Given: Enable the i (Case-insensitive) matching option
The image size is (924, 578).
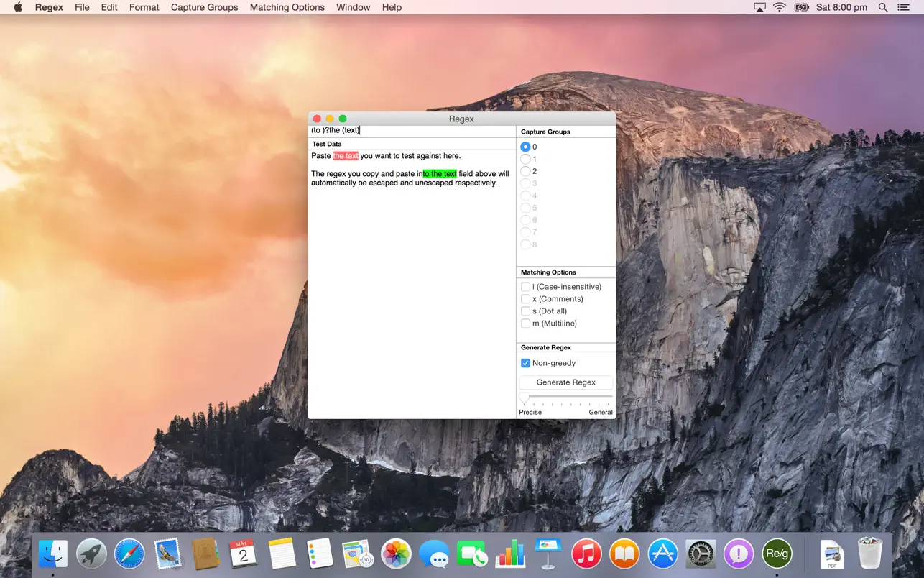Looking at the screenshot, I should 525,286.
